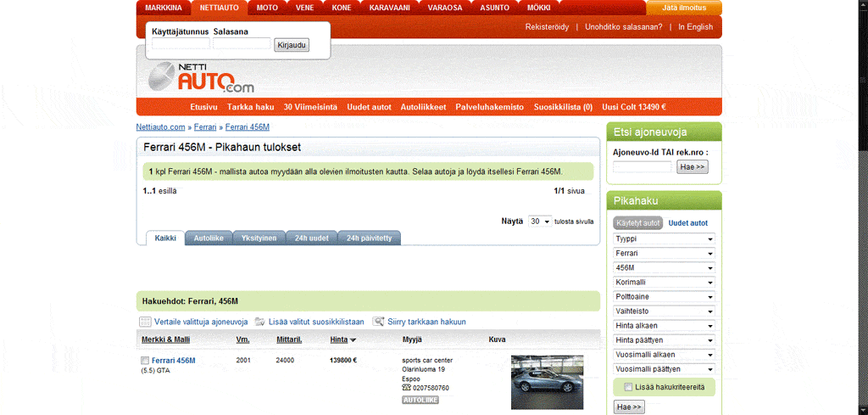
Task: Click the Rekisteröidy link
Action: click(547, 26)
